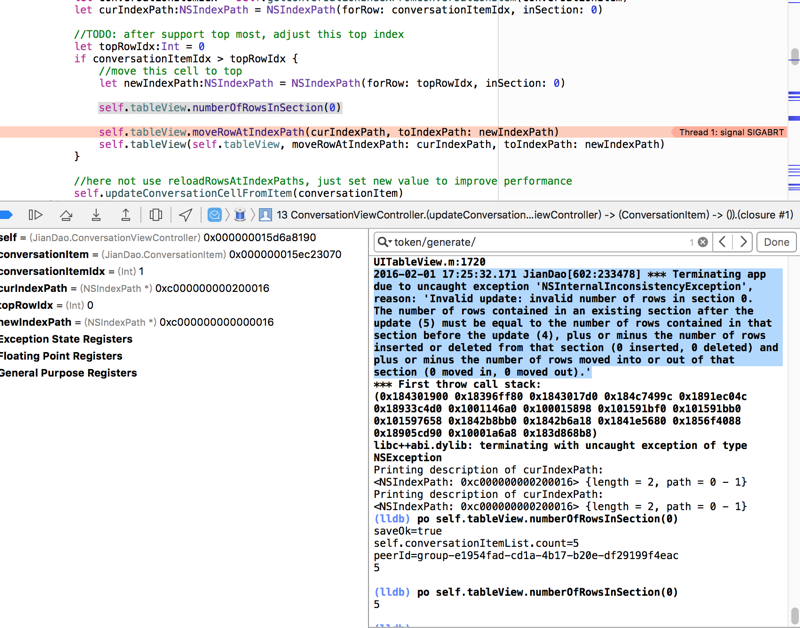Screen dimensions: 800x628
Task: Continue program execution in debug bar
Action: (x=35, y=215)
